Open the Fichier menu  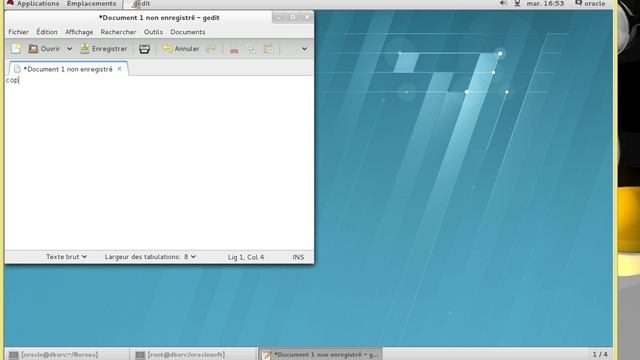coord(18,32)
